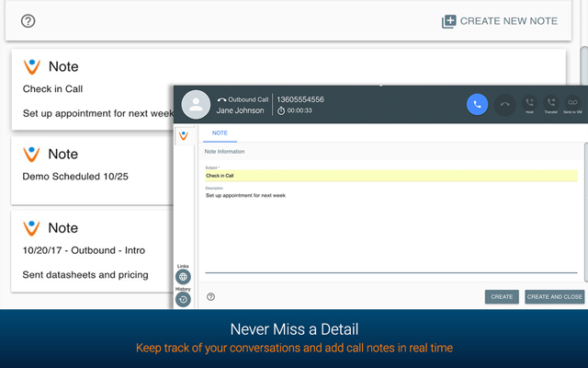Click the CREATE AND CLOSE button

(554, 297)
